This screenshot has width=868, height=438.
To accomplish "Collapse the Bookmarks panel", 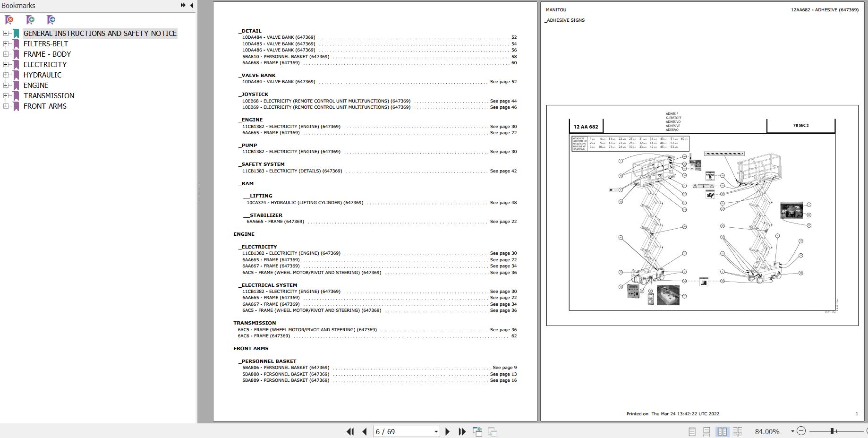I will [x=191, y=5].
